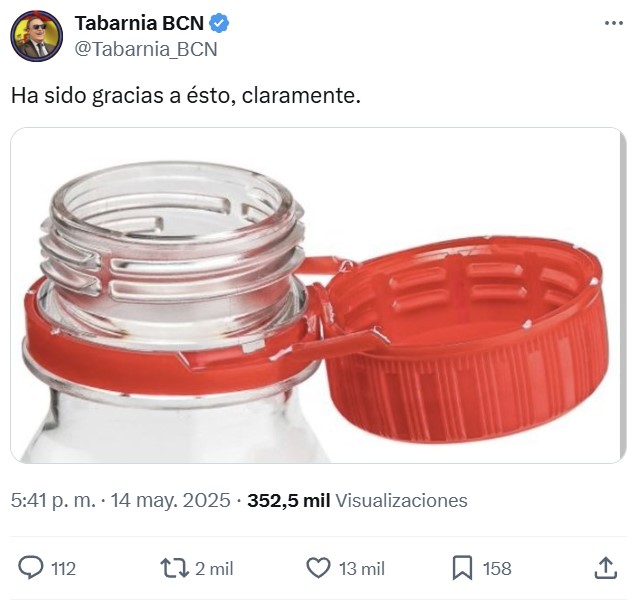Click the reply speech bubble icon
Viewport: 636px width, 610px height.
30,567
